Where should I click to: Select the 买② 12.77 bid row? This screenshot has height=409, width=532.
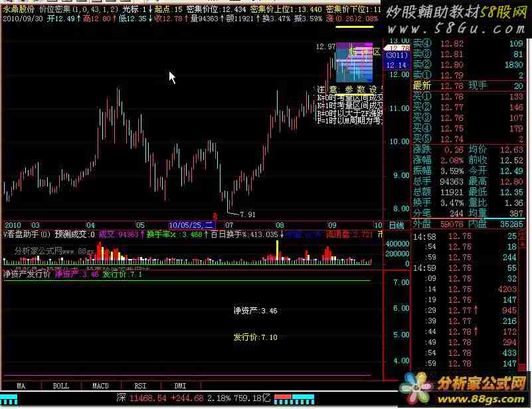pos(468,108)
